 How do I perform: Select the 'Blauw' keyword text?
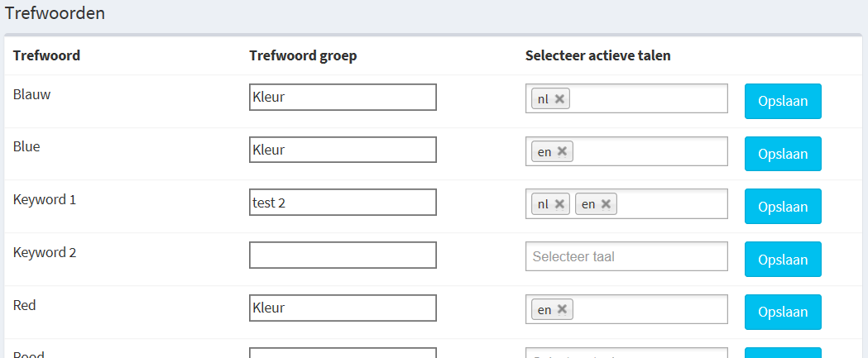[x=31, y=94]
